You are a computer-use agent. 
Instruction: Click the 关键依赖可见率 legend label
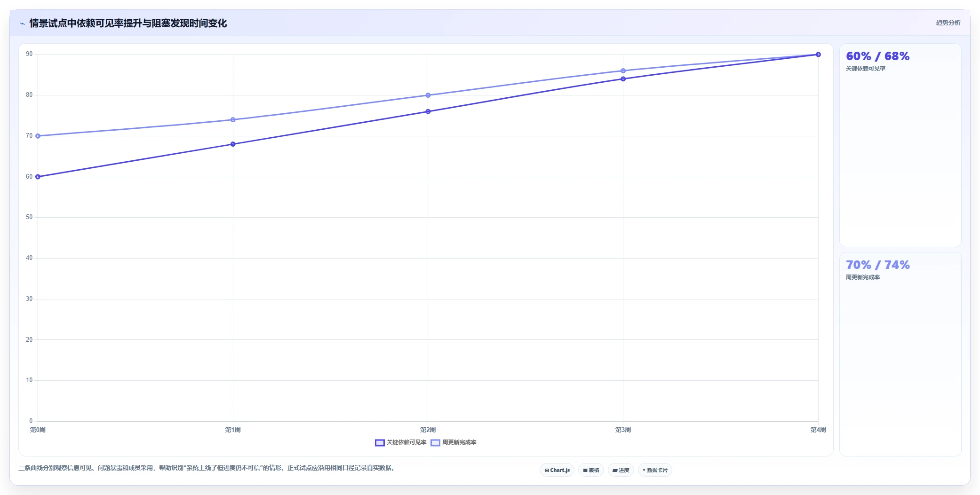[x=406, y=442]
